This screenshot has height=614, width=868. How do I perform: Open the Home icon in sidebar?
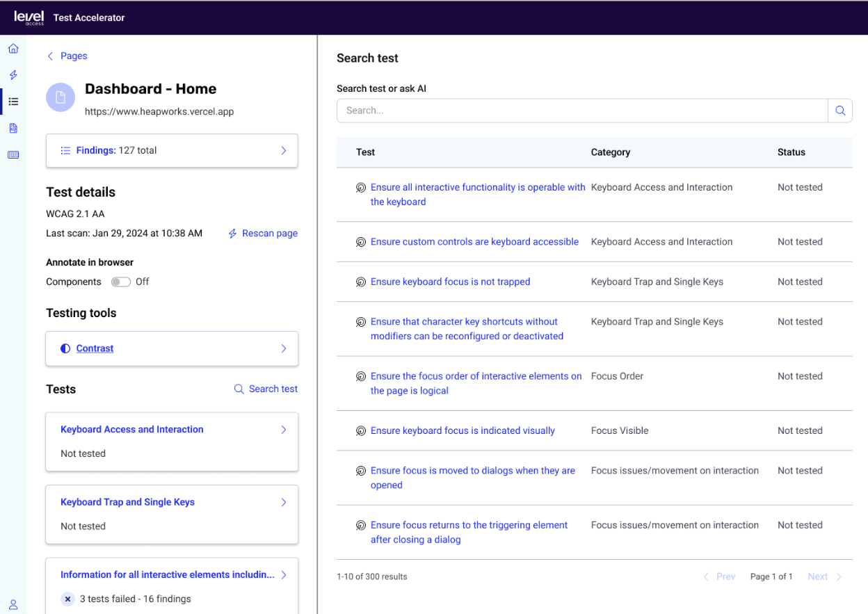(x=13, y=49)
